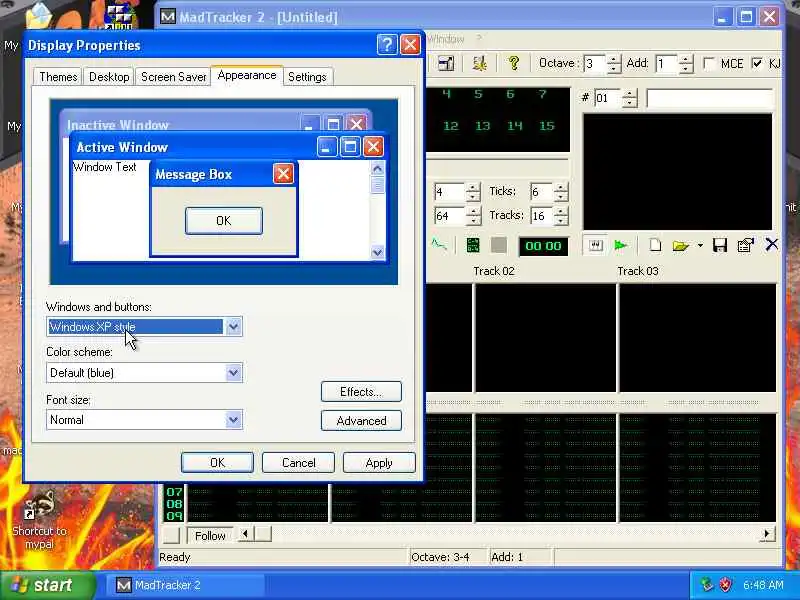Toggle the Follow button in MadTracker
This screenshot has width=800, height=600.
[210, 536]
